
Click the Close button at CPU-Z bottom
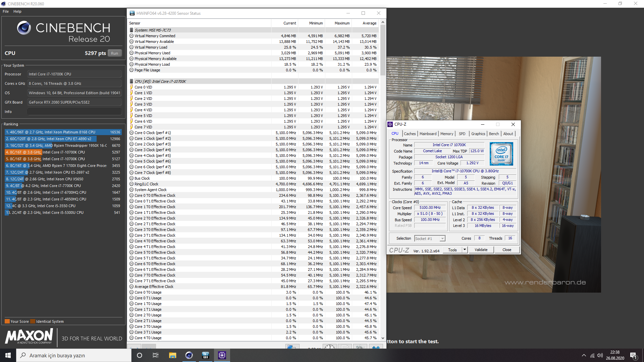pos(507,250)
